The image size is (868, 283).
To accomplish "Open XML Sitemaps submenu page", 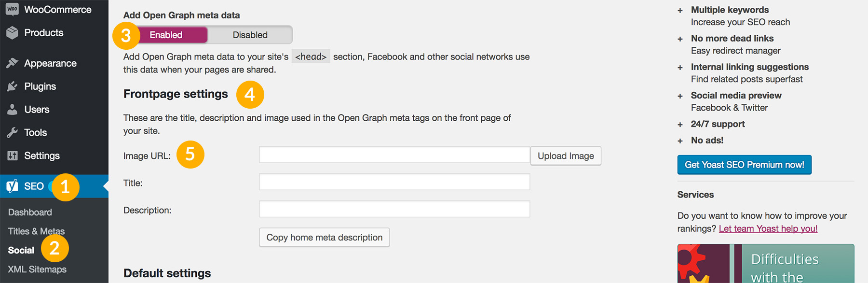I will pos(37,269).
